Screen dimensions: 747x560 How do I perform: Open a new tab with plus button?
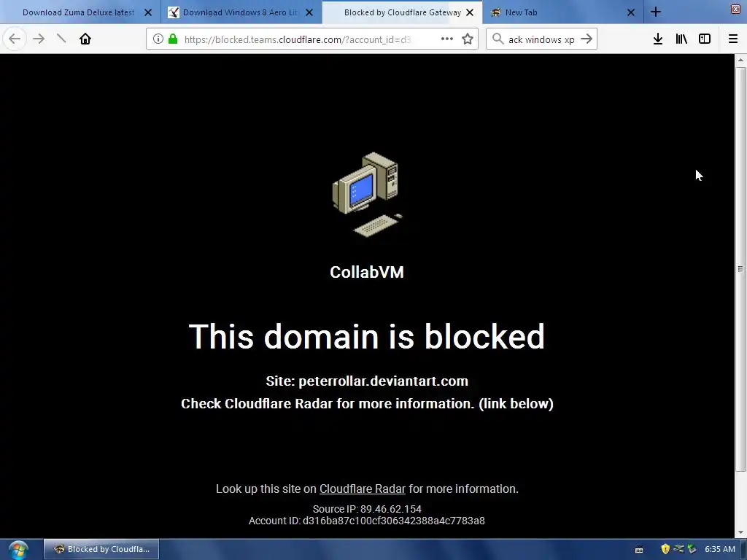(656, 12)
